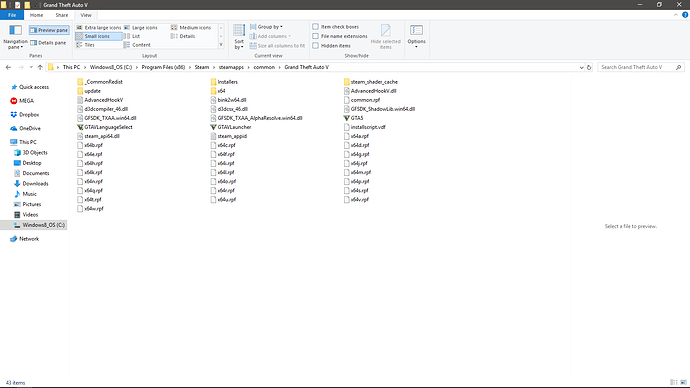
Task: Enable File name extensions checkbox
Action: [x=340, y=36]
